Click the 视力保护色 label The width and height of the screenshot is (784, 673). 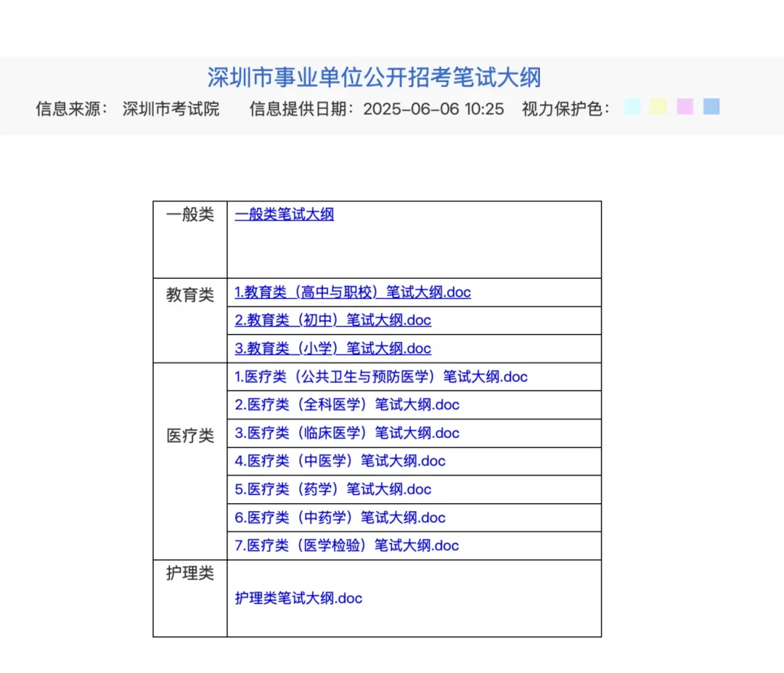click(565, 108)
